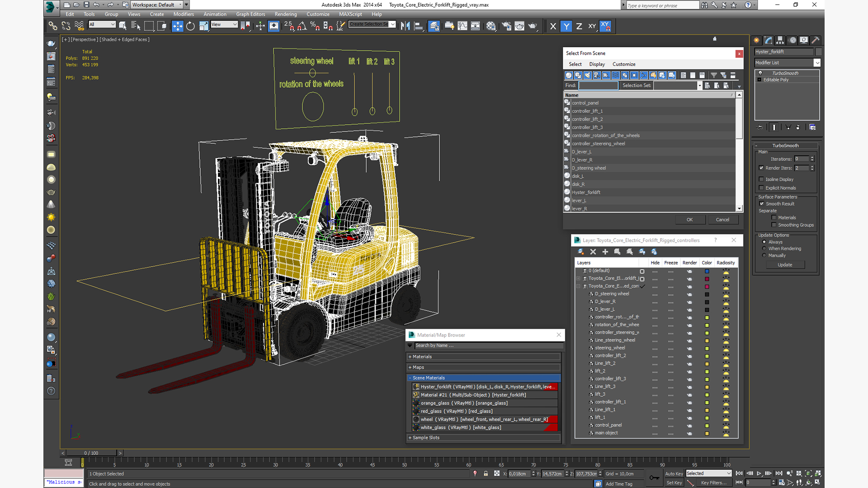Toggle Display Geometry filter in Select From Scene
Screen dimensions: 868x488
[569, 75]
